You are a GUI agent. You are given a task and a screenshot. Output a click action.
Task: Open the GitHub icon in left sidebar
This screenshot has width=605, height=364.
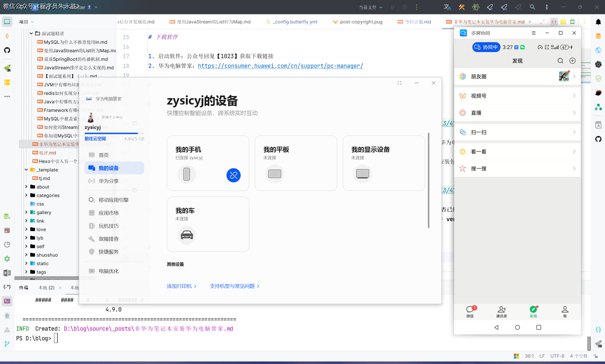(7, 50)
